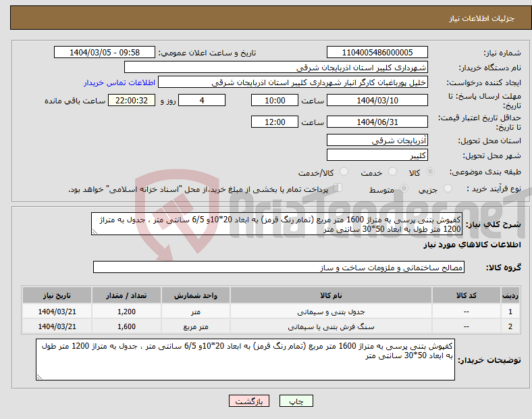532x419 pixels.
Task: Click the ردیف column header
Action: 510,295
